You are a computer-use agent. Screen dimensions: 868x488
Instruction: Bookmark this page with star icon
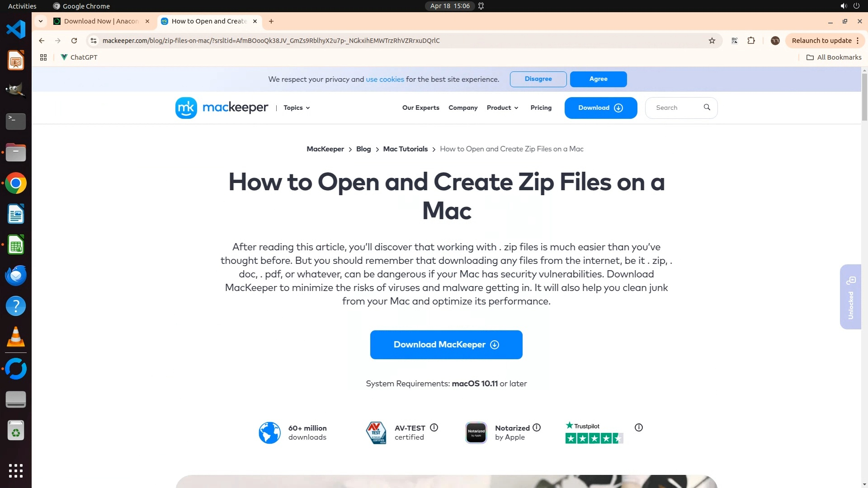712,41
